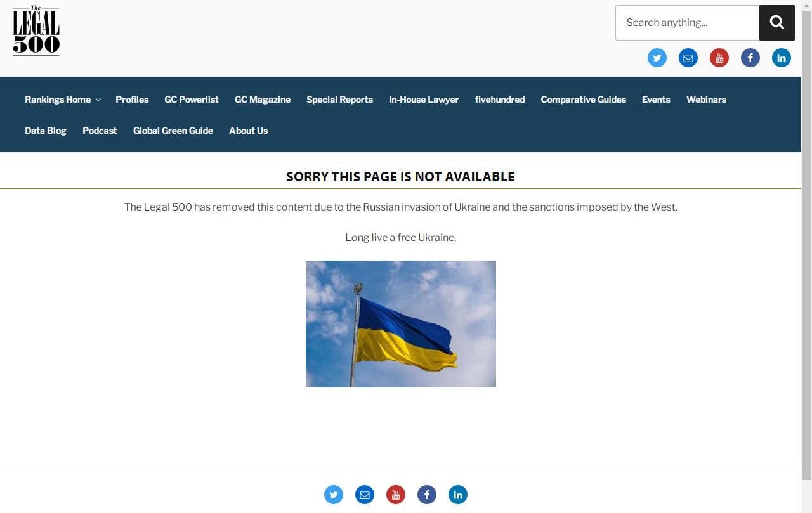
Task: Open the Profiles menu item
Action: 132,100
